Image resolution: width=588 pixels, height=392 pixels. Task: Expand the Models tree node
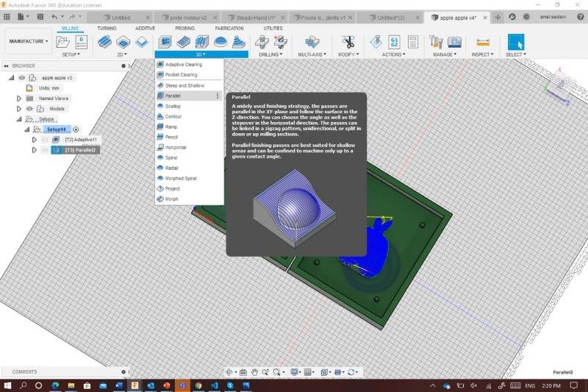(19, 109)
